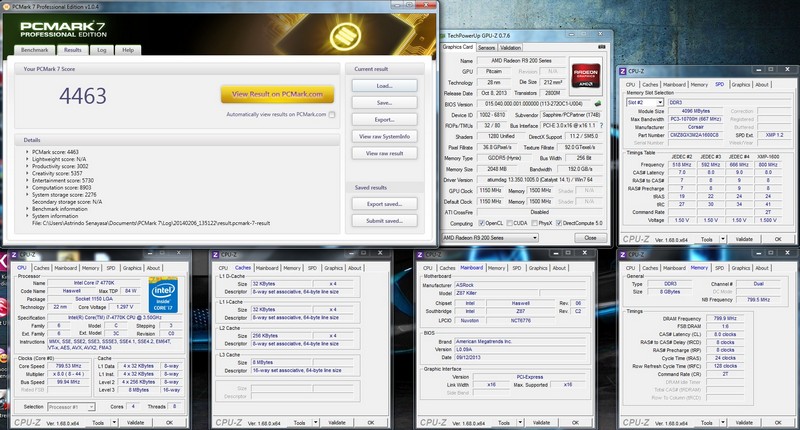Click the GPU Name field AMD Radeon R9 200 Series
Screen dimensions: 800x430
pos(521,61)
